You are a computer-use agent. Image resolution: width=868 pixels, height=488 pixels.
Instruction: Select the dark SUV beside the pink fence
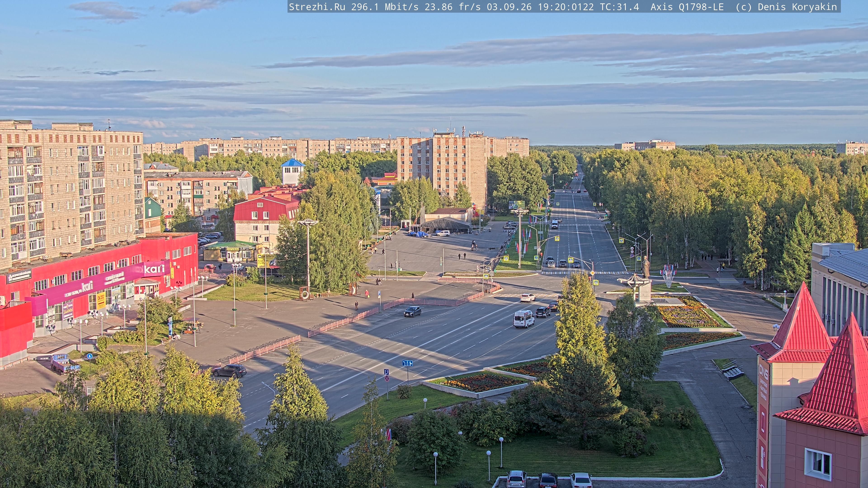229,371
